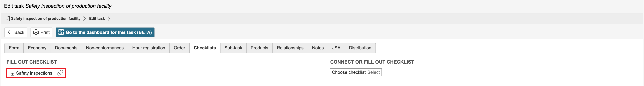Switch to the Order tab
The height and width of the screenshot is (86, 644).
point(179,48)
